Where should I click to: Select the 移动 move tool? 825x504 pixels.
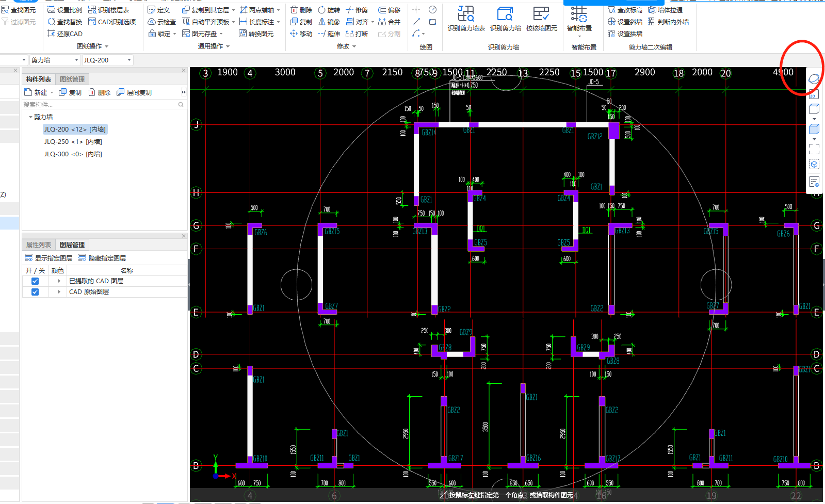click(x=301, y=34)
